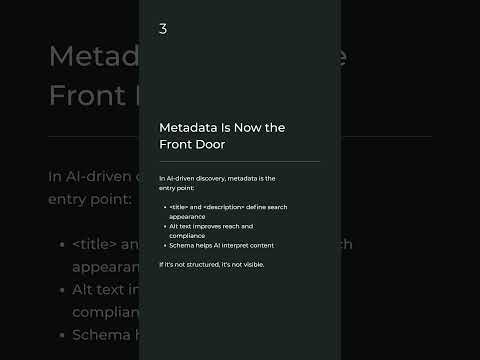
Task: Select the 'In AI-driven discovery' paragraph
Action: tap(217, 183)
